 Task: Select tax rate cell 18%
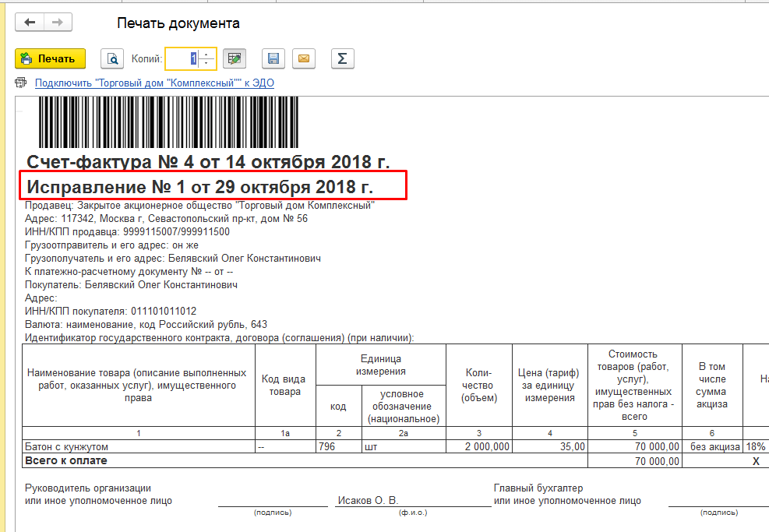[x=755, y=446]
